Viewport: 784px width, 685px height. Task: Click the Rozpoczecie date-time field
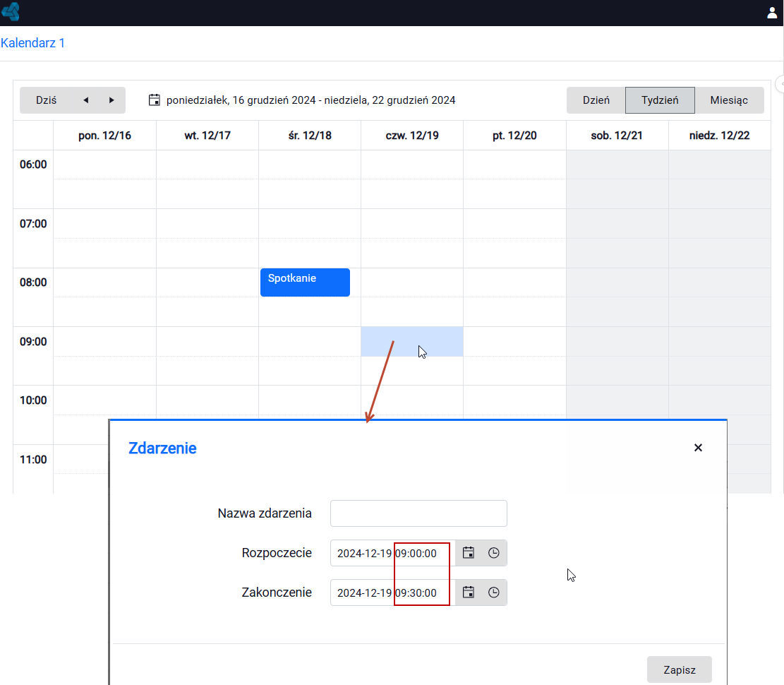pyautogui.click(x=393, y=553)
